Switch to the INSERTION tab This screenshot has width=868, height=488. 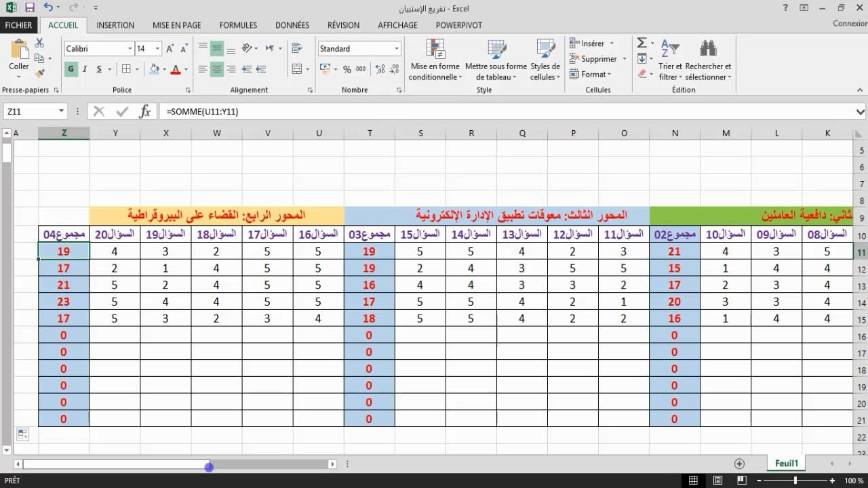[115, 25]
